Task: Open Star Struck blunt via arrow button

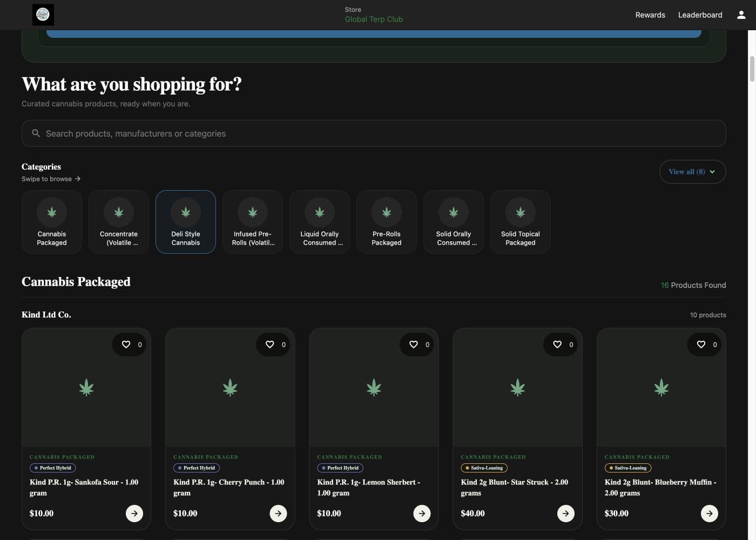Action: (565, 514)
